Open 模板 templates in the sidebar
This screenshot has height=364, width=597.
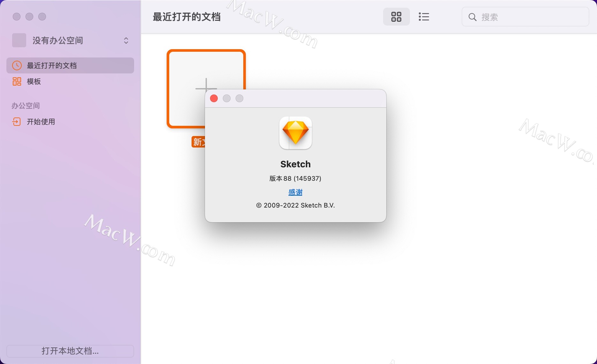coord(70,81)
